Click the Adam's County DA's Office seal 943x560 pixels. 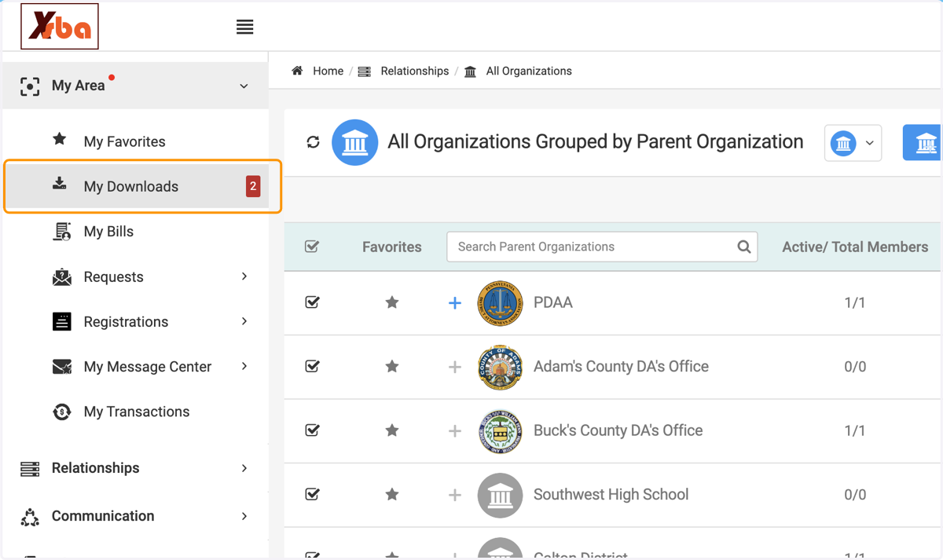500,367
